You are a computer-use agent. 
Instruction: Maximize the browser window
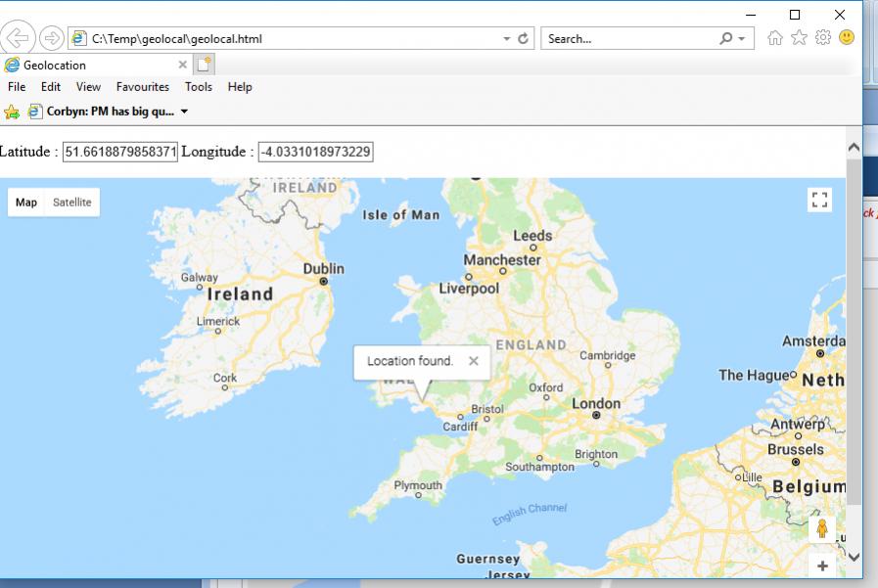click(x=795, y=15)
